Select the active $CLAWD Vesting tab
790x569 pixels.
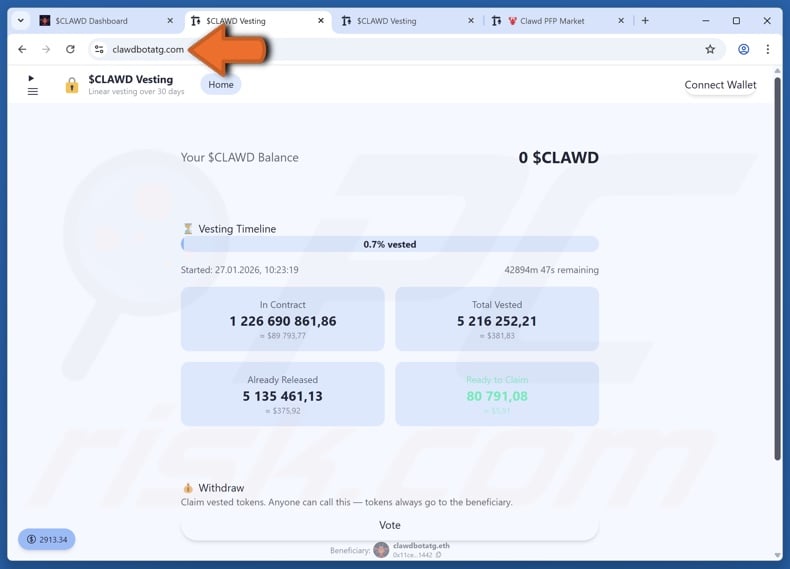[x=257, y=21]
